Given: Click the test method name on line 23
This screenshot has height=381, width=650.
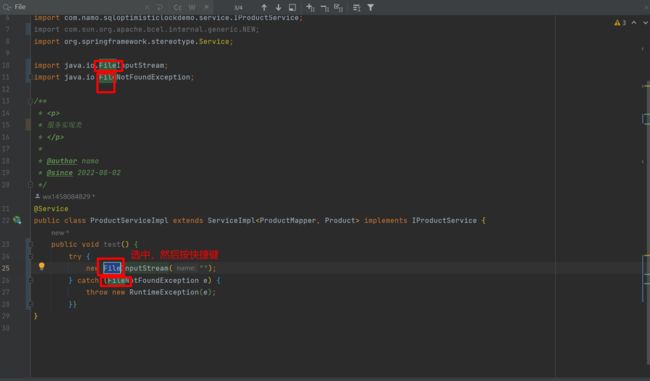Looking at the screenshot, I should point(112,245).
